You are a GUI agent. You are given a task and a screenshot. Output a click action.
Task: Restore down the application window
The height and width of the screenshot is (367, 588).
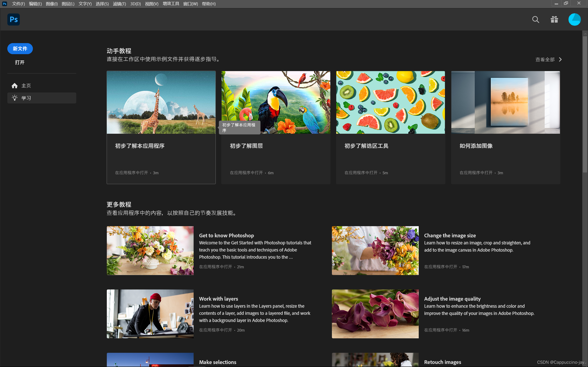tap(566, 3)
